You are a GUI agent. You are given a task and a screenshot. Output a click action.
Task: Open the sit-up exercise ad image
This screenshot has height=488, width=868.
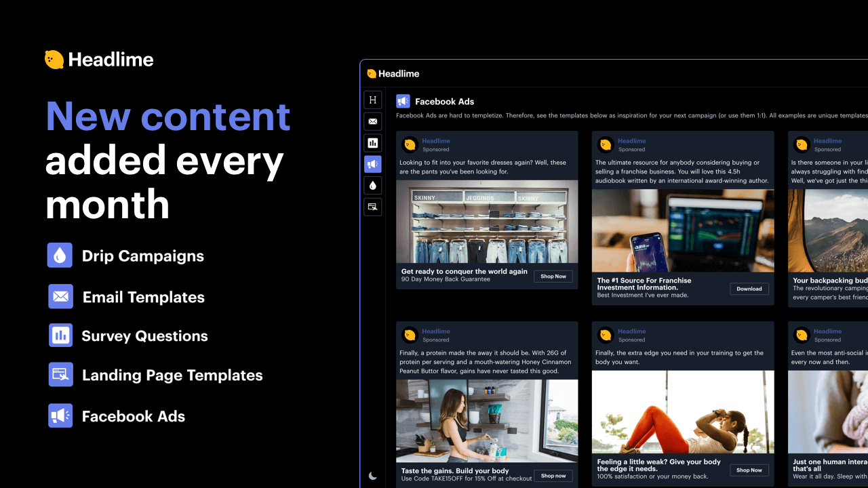point(683,412)
